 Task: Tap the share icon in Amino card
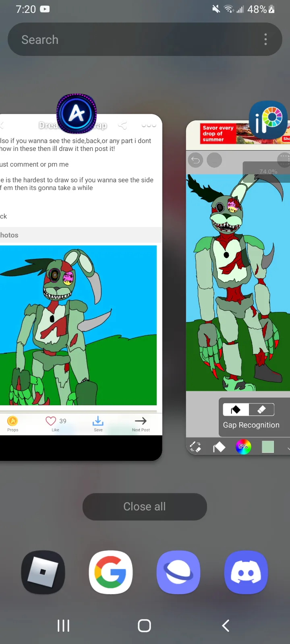tap(122, 126)
